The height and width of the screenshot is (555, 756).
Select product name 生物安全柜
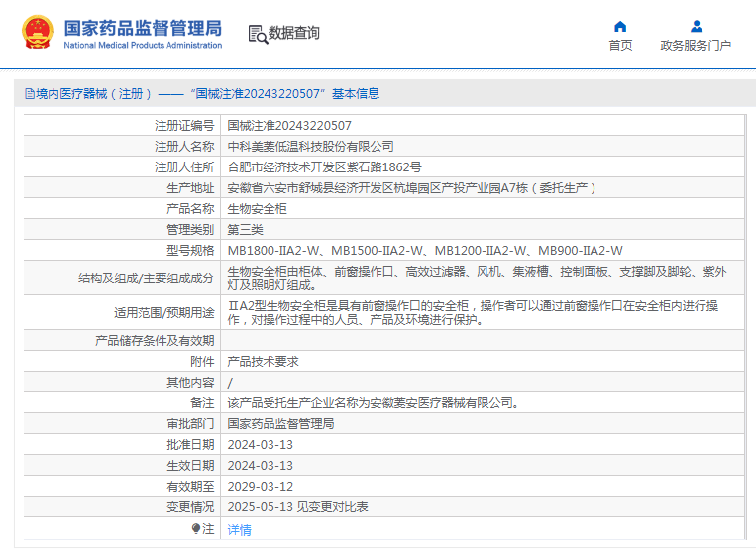pos(257,209)
